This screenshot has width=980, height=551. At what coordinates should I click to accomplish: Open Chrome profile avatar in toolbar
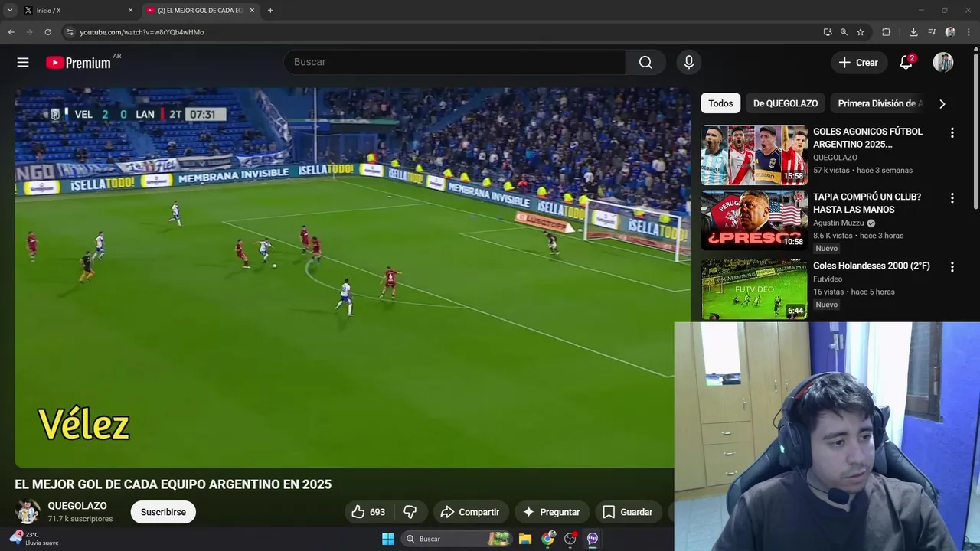click(950, 32)
